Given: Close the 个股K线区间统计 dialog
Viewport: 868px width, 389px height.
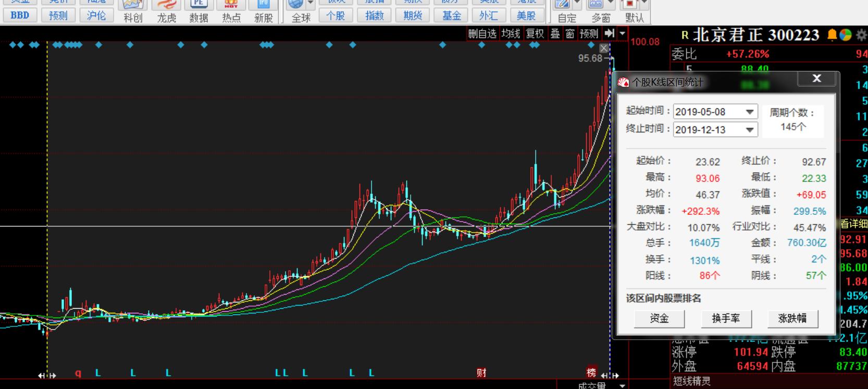Looking at the screenshot, I should [816, 79].
